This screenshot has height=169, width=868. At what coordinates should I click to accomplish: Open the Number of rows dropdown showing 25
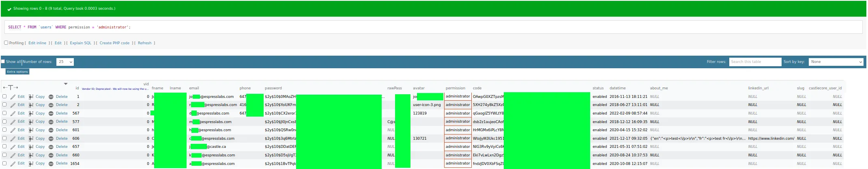click(x=65, y=62)
